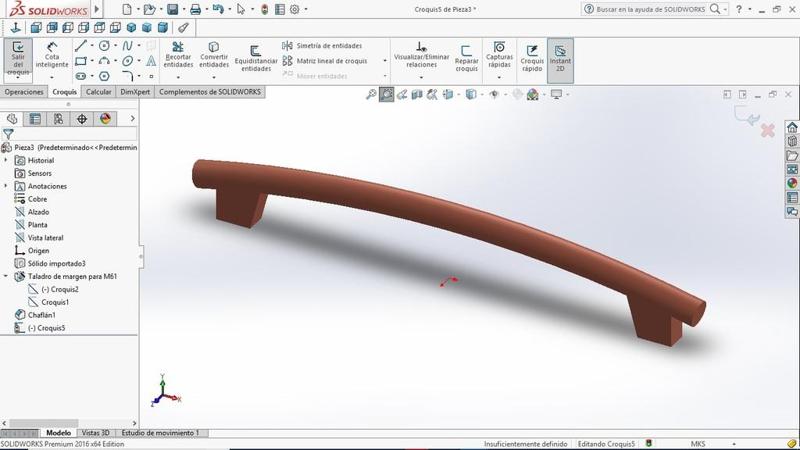The width and height of the screenshot is (800, 450).
Task: Click Recortar entidades tool
Action: [178, 55]
